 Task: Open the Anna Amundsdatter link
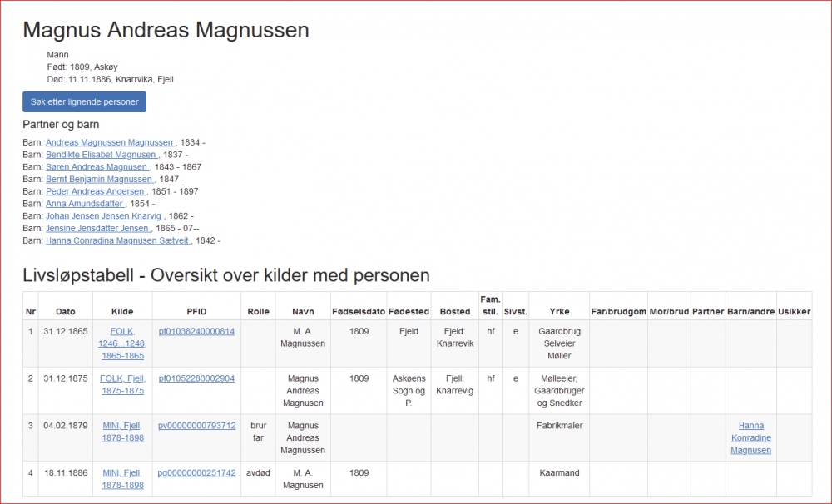pos(85,203)
